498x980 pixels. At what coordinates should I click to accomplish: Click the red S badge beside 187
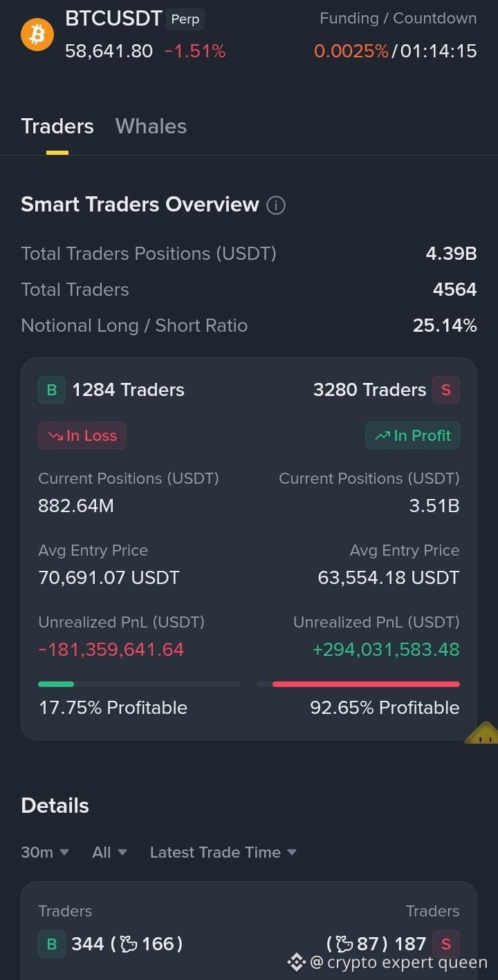click(446, 944)
